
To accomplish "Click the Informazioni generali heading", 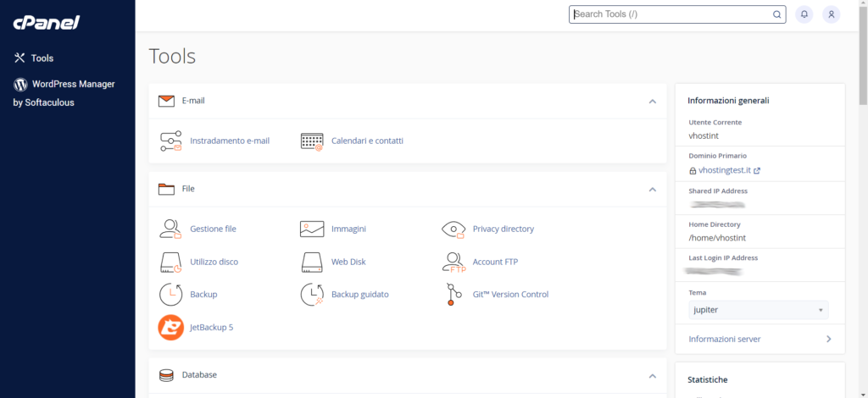I will (x=728, y=101).
